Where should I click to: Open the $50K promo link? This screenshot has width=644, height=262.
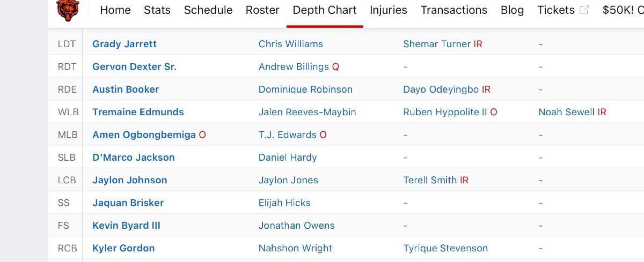(623, 10)
